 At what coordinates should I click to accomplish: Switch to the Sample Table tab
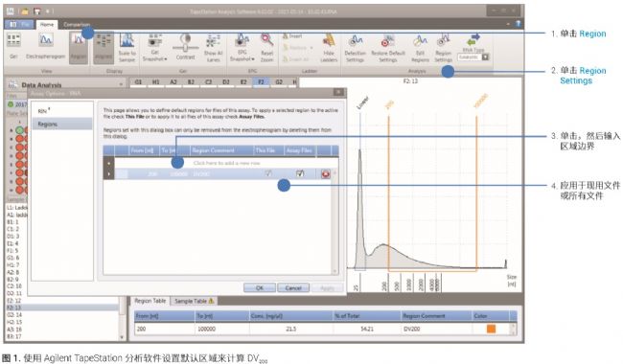coord(195,302)
